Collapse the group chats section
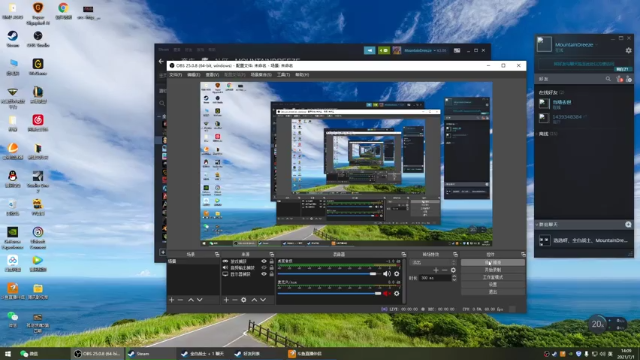Viewport: 640px width, 360px height. 547,224
